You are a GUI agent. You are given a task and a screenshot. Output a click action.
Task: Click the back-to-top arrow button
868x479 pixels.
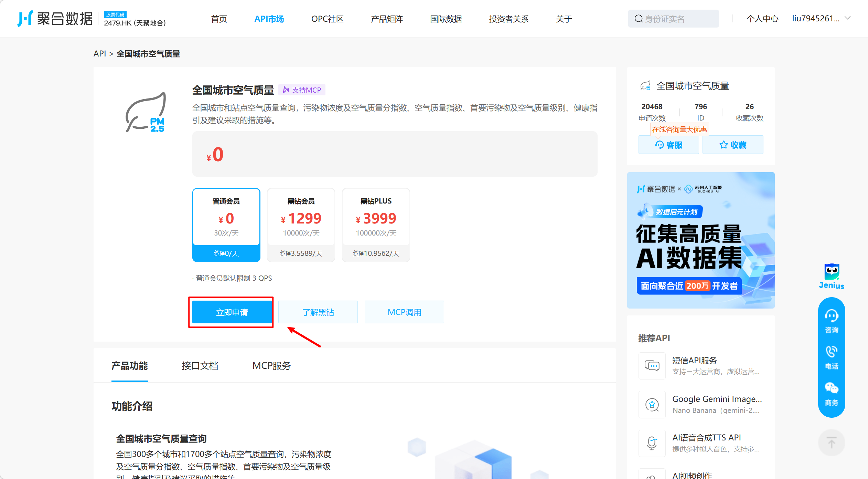(831, 442)
